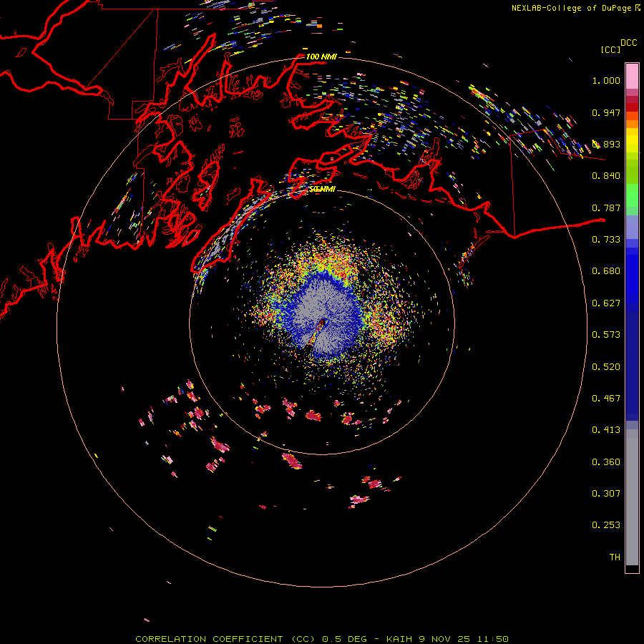Viewport: 644px width, 644px height.
Task: Click the 0.360 scale value
Action: 606,462
